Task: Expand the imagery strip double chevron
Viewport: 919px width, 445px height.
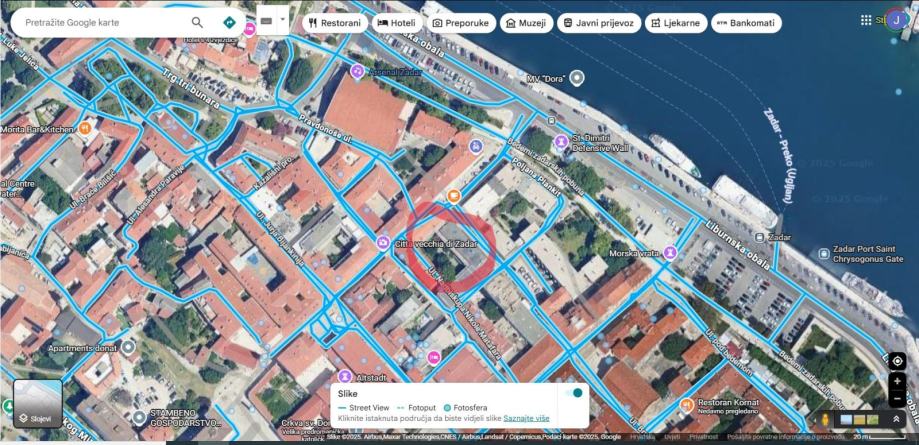Action: (896, 419)
